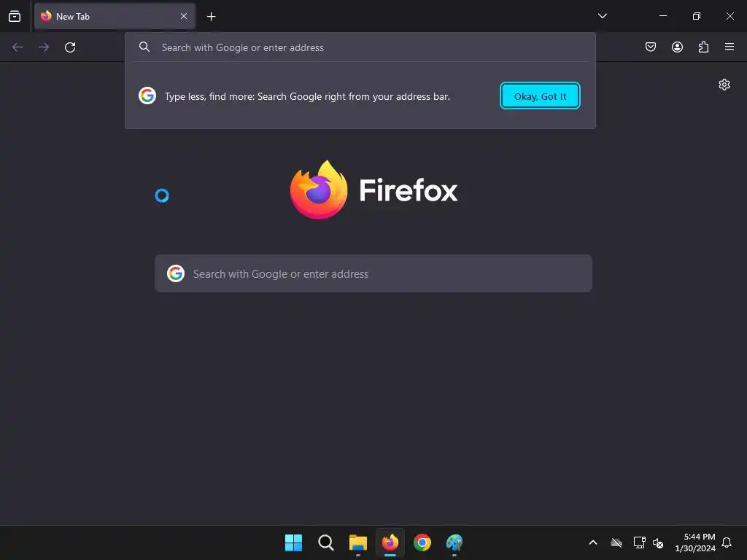Restore down the Firefox window
Screen dimensions: 747x560
pyautogui.click(x=697, y=16)
